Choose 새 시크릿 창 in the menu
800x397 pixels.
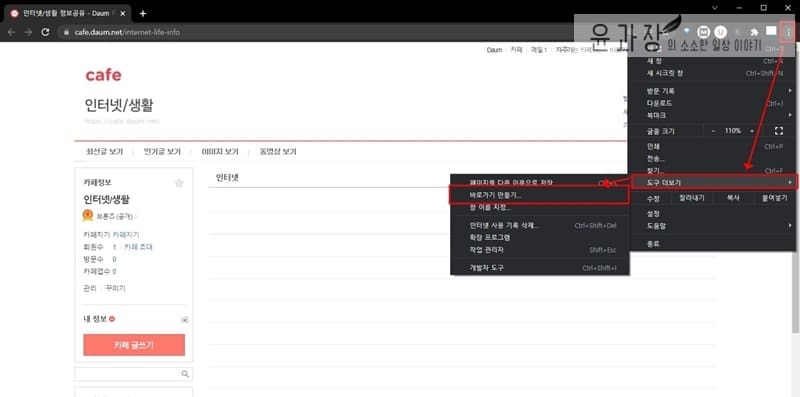[712, 73]
